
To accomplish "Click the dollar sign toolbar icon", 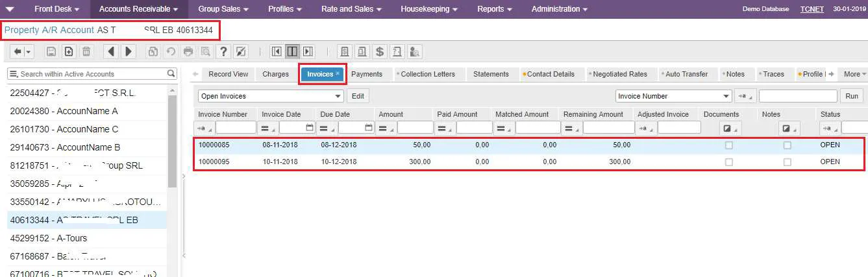I will (380, 51).
